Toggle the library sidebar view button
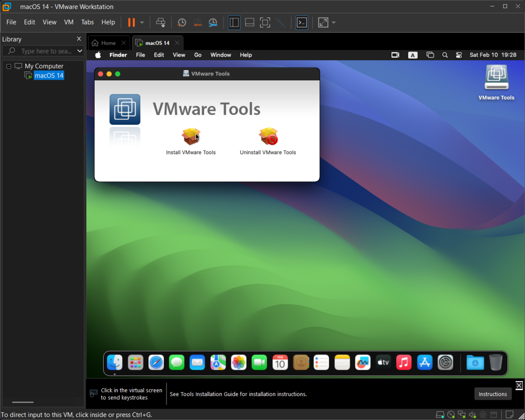 click(x=234, y=23)
